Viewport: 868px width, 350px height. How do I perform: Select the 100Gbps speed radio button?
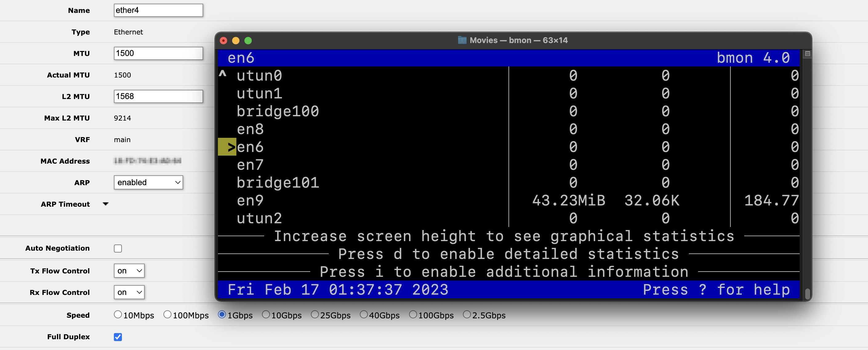[412, 314]
